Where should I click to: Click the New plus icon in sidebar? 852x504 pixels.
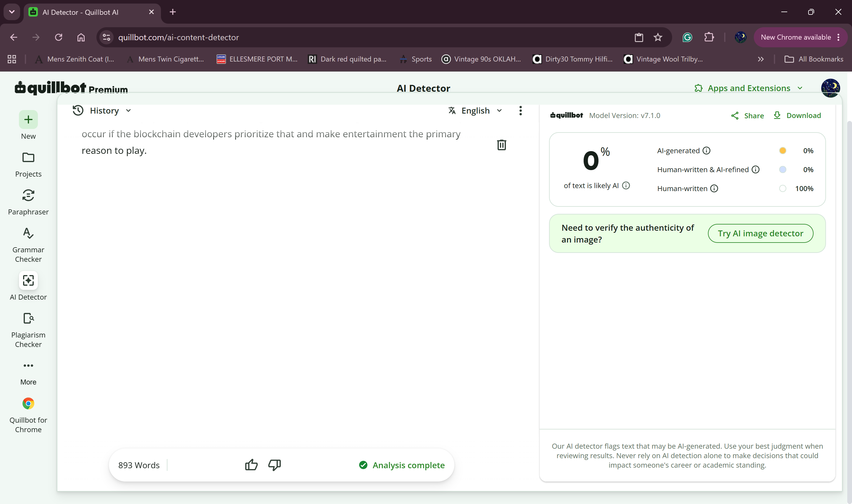(x=28, y=119)
